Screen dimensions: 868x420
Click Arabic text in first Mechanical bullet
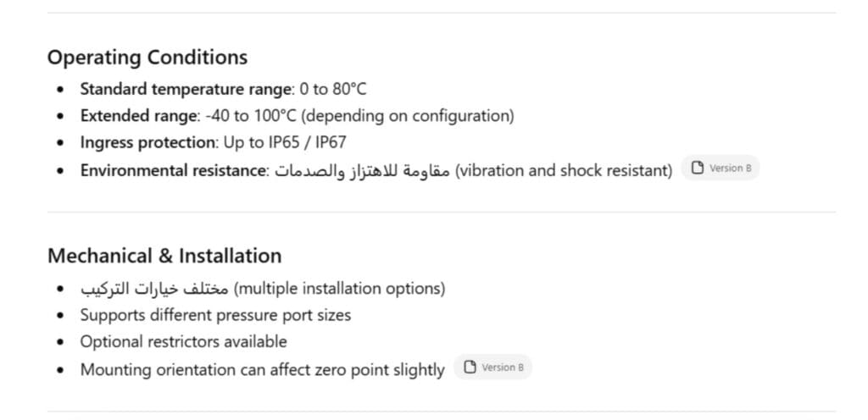(x=154, y=289)
